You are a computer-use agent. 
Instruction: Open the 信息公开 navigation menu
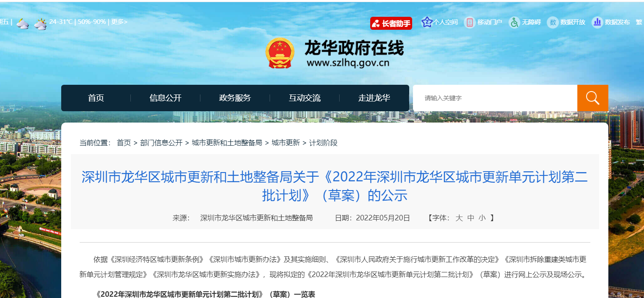pos(165,98)
